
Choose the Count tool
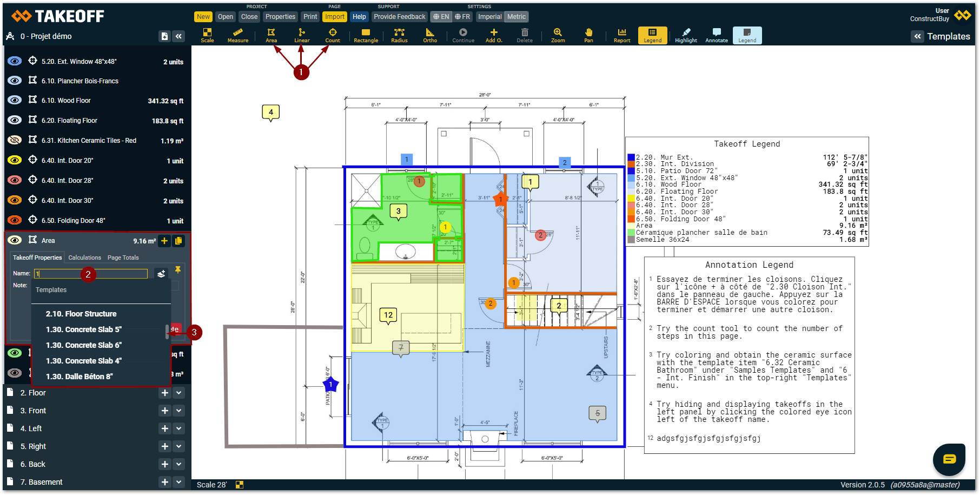tap(333, 35)
